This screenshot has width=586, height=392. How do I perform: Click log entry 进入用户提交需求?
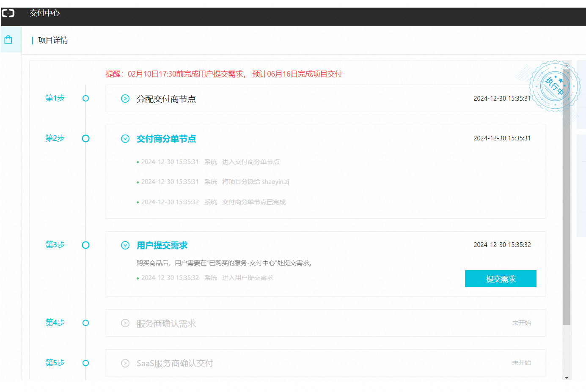tap(248, 278)
